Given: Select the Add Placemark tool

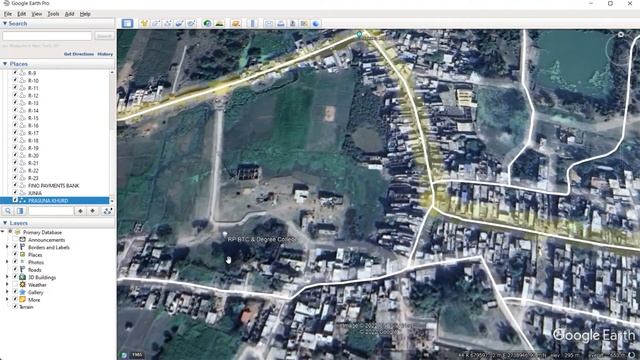Looking at the screenshot, I should coord(144,23).
